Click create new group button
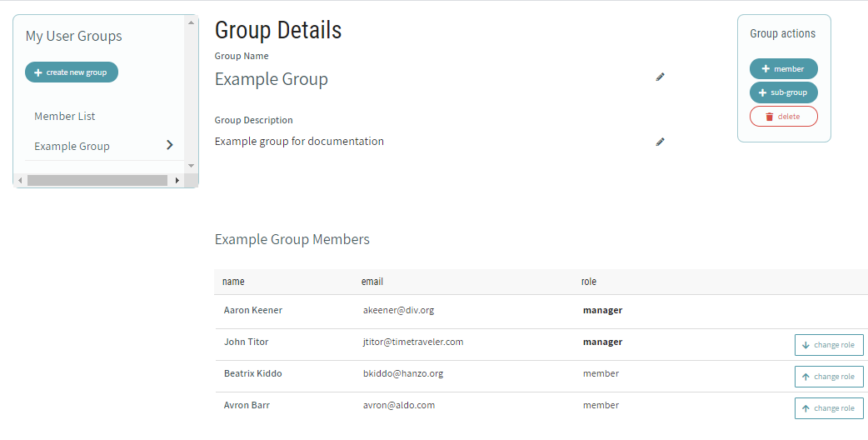Viewport: 868px width, 440px height. click(x=72, y=72)
